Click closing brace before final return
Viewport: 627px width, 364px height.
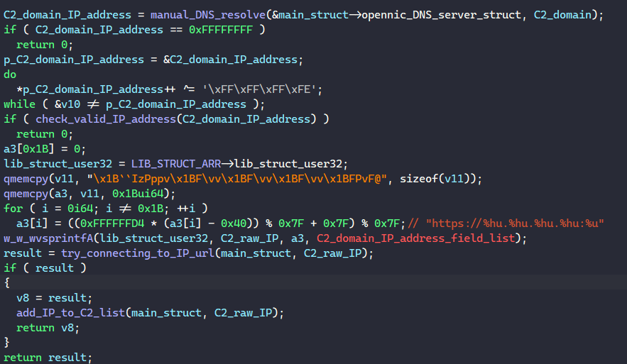(6, 343)
